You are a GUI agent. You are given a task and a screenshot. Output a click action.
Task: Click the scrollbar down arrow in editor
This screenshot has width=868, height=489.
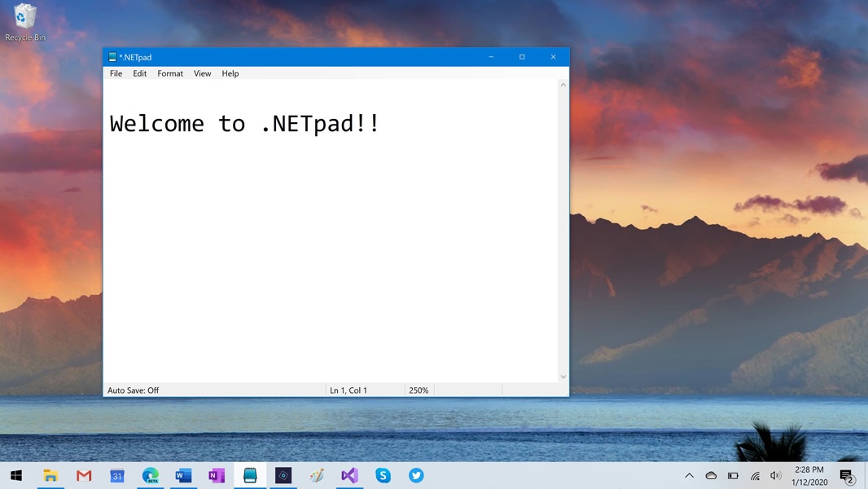click(563, 377)
